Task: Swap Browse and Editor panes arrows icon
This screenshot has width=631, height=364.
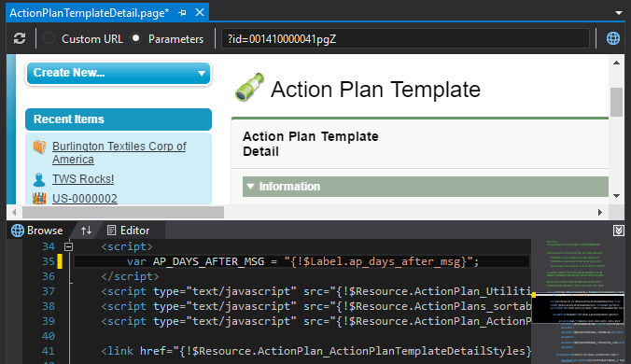Action: (x=86, y=231)
